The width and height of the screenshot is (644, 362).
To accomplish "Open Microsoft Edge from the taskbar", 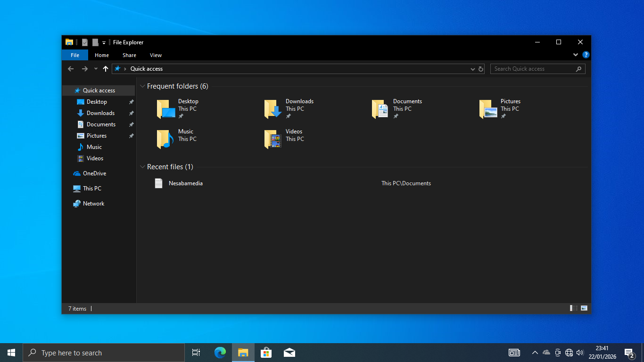I will (x=220, y=353).
